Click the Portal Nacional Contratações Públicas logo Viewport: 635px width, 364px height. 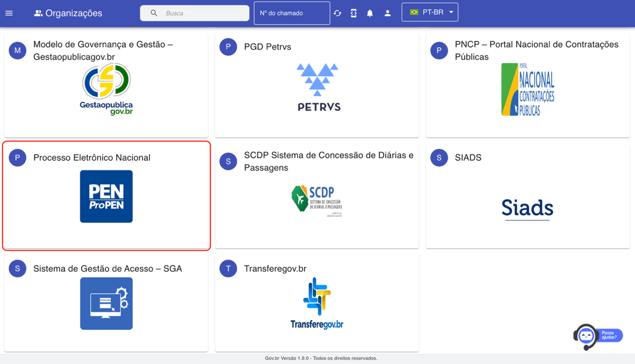pyautogui.click(x=528, y=89)
